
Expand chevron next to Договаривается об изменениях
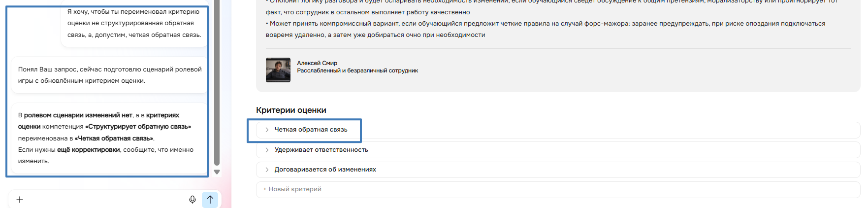point(267,170)
